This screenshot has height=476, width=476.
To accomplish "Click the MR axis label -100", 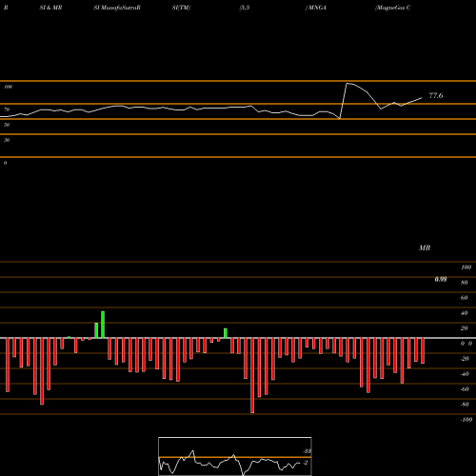I will 466,420.
